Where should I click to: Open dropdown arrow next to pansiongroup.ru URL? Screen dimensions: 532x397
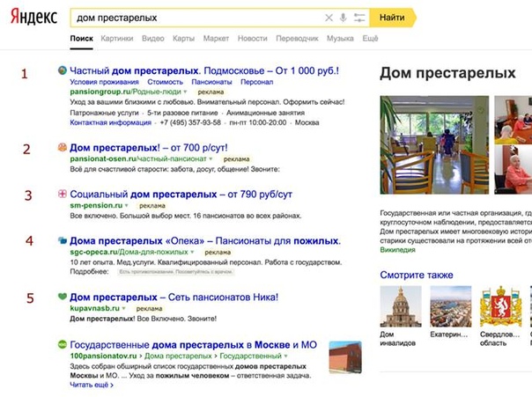(x=185, y=92)
